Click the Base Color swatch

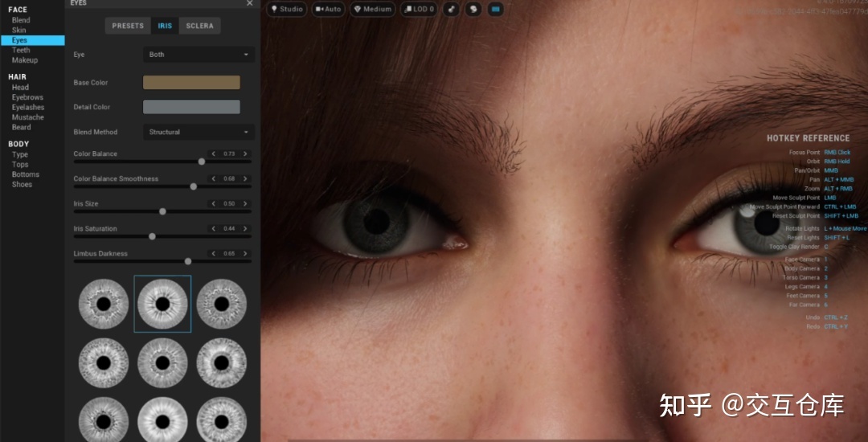(x=191, y=83)
